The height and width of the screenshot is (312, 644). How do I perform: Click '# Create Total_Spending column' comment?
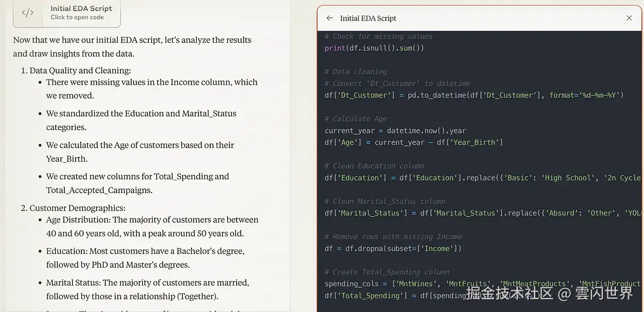[x=387, y=272]
